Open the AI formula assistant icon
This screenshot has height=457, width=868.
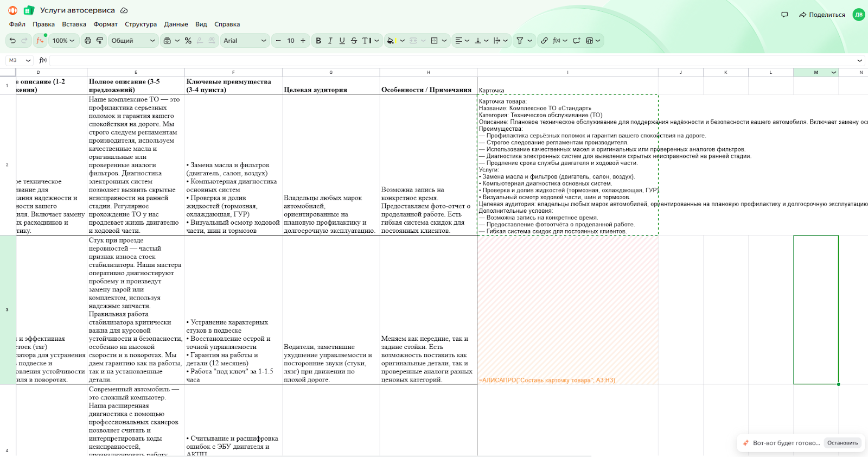click(40, 41)
